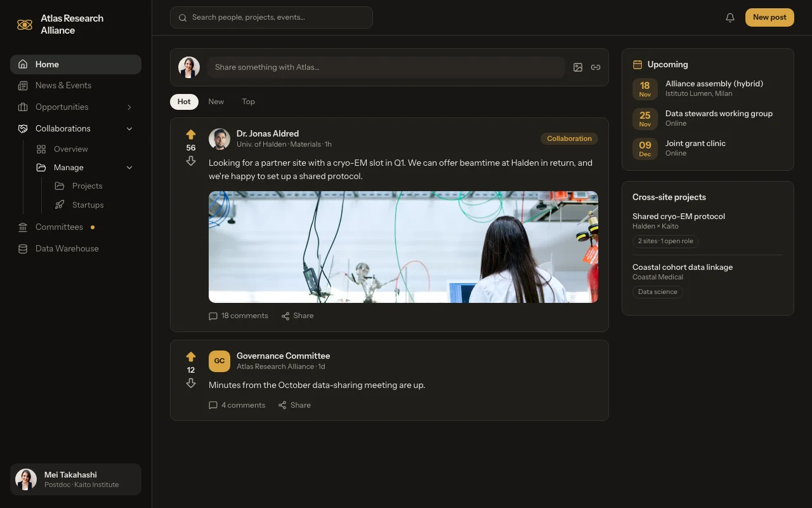812x508 pixels.
Task: Click the search magnifier icon
Action: click(183, 18)
